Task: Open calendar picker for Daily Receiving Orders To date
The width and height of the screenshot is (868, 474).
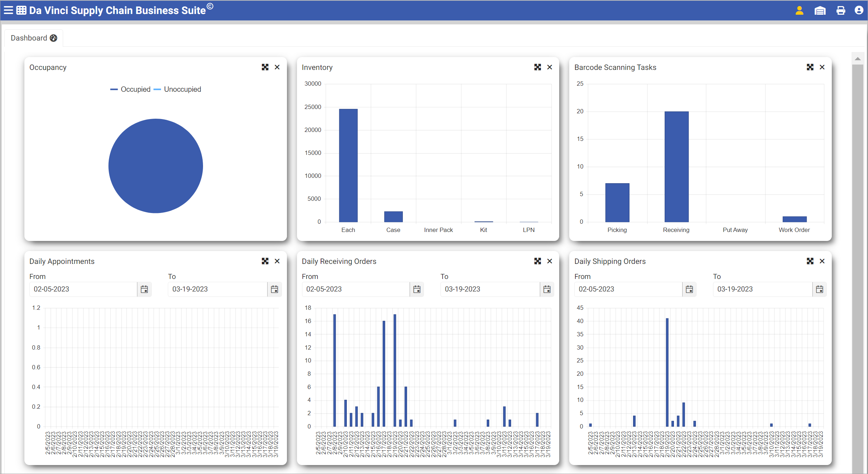Action: [547, 289]
